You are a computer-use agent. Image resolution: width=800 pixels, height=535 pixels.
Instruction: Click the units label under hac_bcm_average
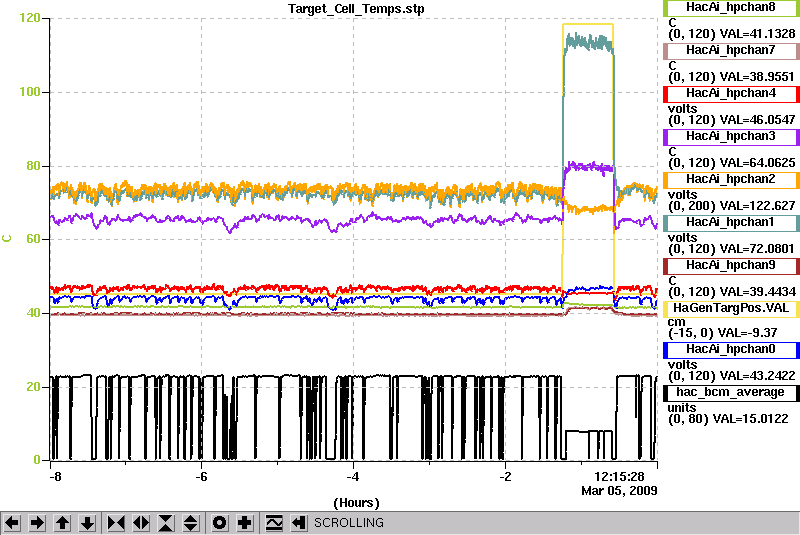tap(682, 407)
